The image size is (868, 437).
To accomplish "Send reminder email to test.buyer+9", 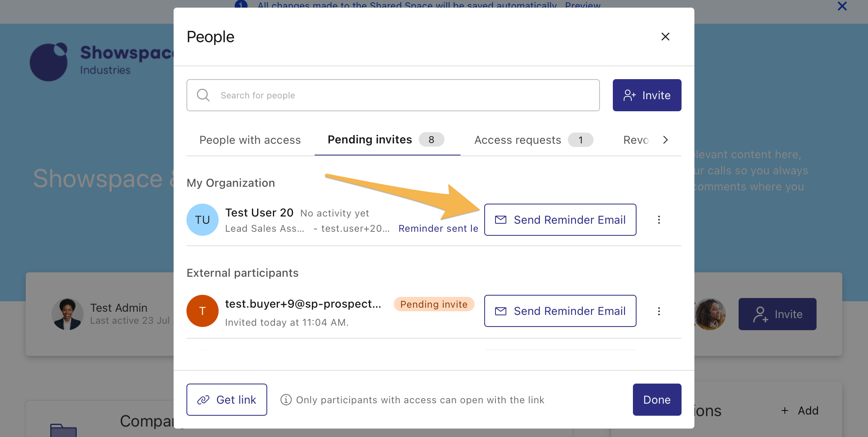I will (560, 311).
